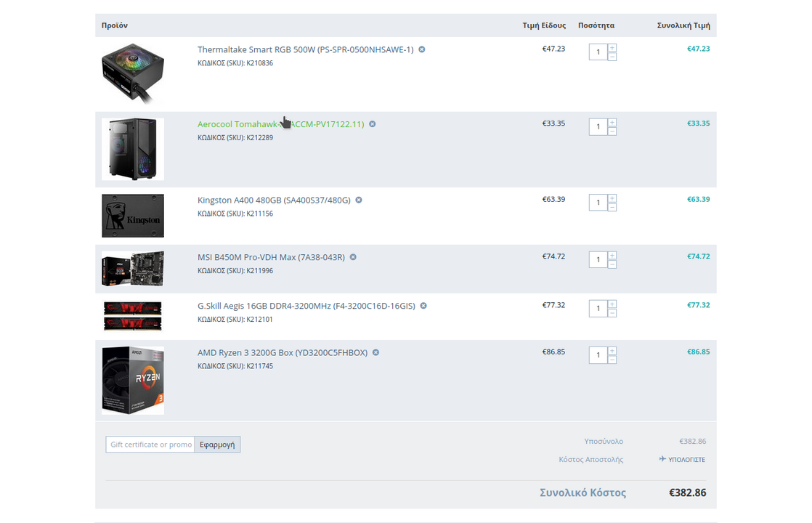Increase quantity of Aerocool Tomahawk case
812x523 pixels.
click(x=612, y=122)
